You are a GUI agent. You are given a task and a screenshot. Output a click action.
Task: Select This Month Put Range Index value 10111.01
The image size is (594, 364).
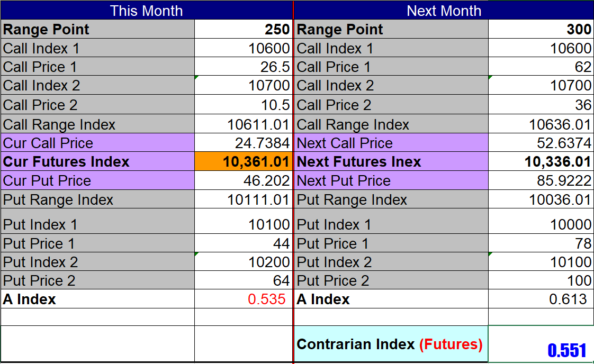(x=244, y=200)
